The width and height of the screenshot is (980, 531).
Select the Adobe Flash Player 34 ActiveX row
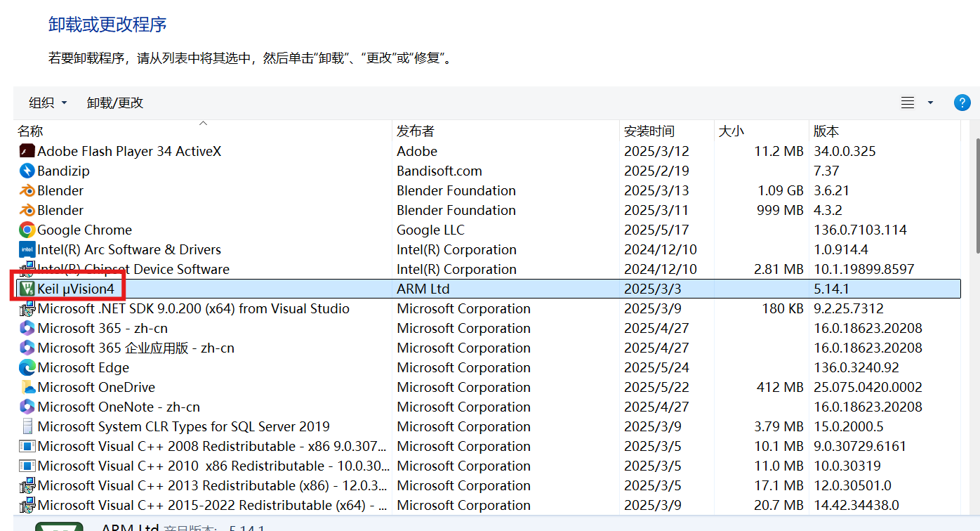pos(488,151)
